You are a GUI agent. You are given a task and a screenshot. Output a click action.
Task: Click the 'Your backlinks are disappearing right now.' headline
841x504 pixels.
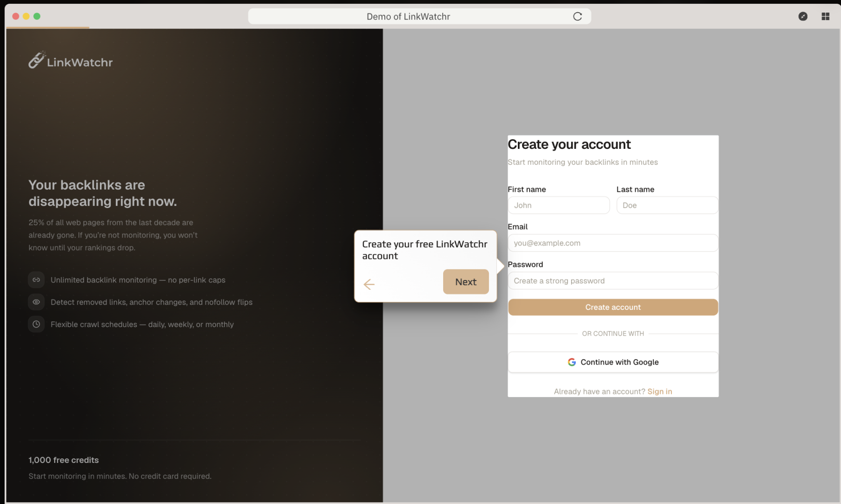coord(103,193)
